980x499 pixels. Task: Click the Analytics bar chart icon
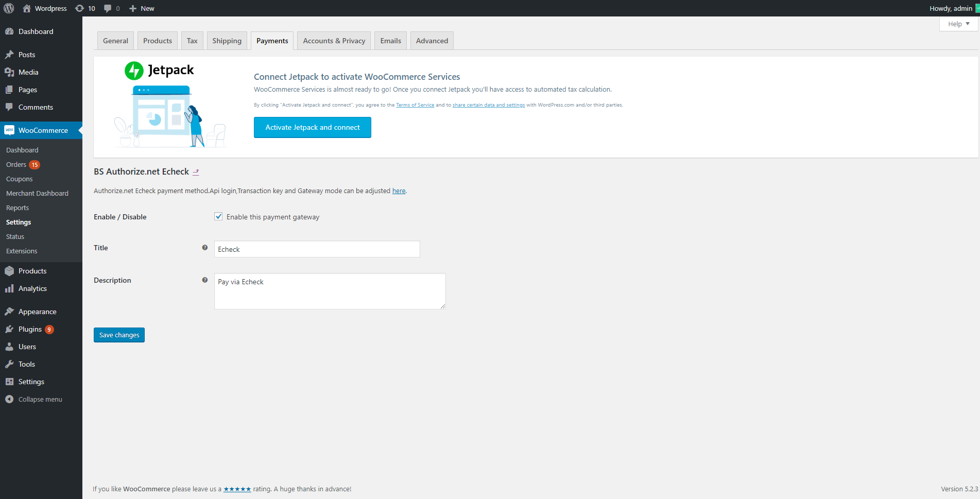(9, 288)
